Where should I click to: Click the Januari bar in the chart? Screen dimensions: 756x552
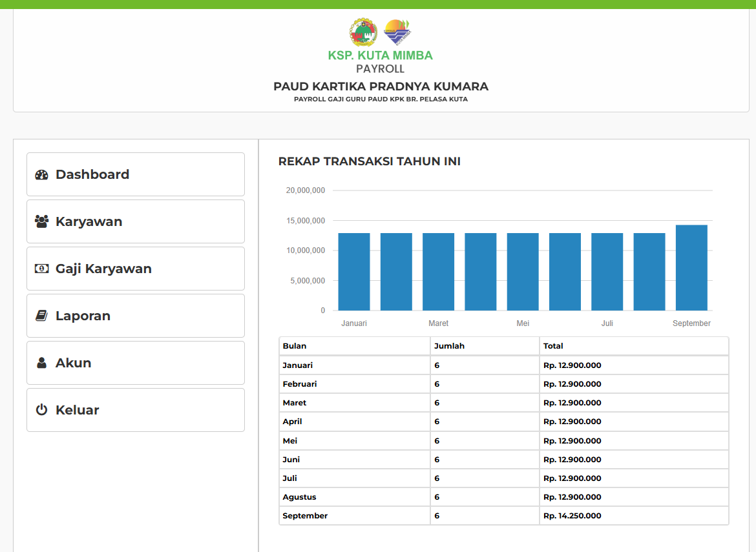354,272
